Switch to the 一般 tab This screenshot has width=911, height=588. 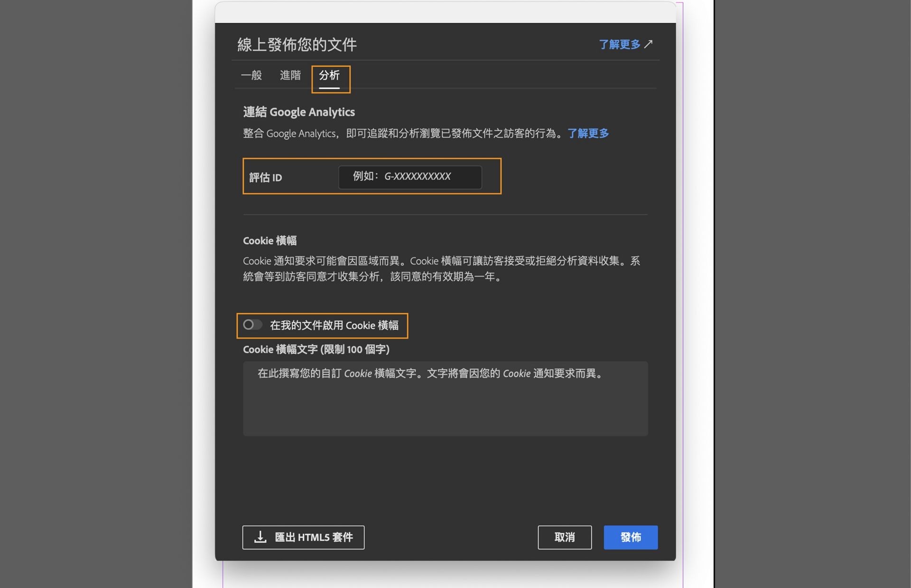(251, 76)
